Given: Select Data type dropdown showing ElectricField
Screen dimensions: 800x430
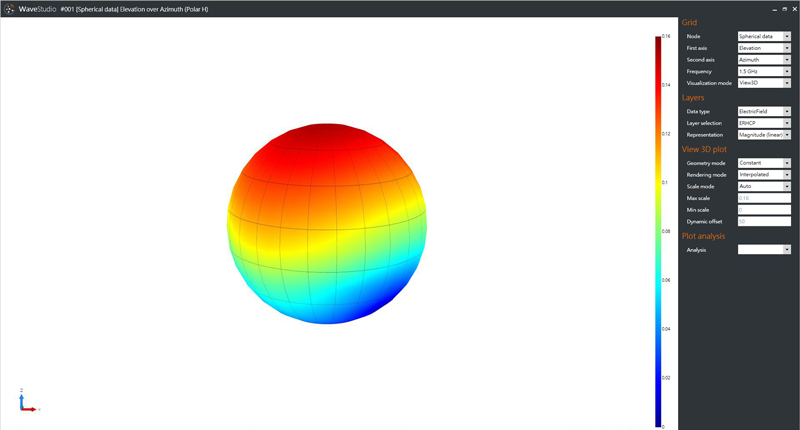Looking at the screenshot, I should click(763, 111).
